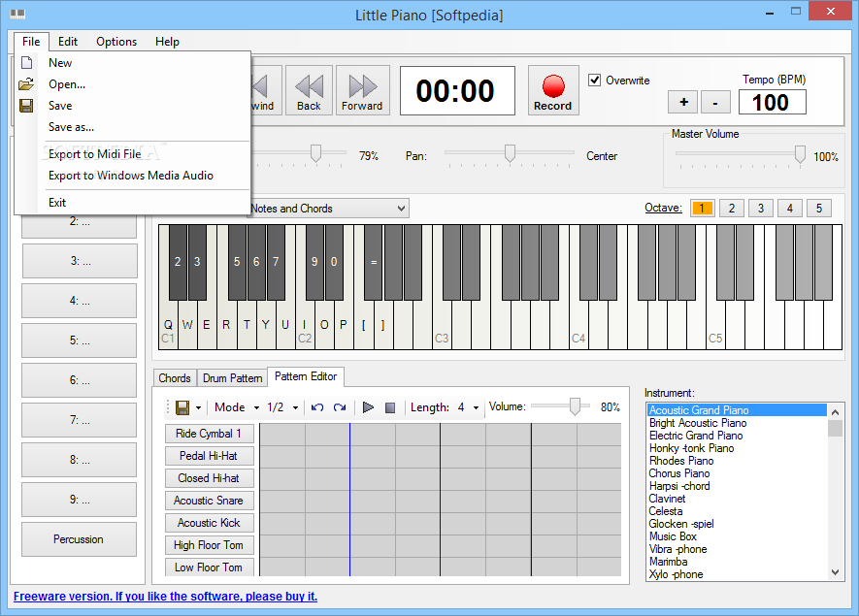Stop the pattern playback
Viewport: 859px width, 616px height.
pos(390,407)
